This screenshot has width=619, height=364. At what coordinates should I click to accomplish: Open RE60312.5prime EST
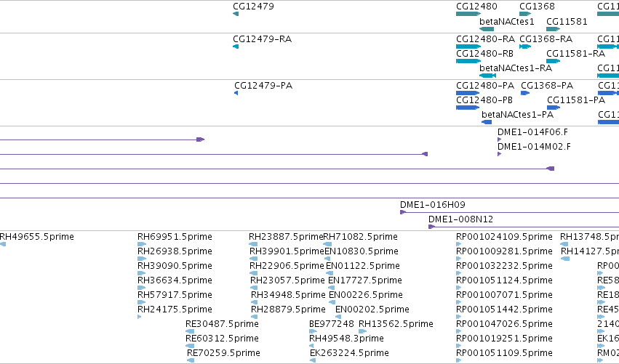(x=223, y=339)
